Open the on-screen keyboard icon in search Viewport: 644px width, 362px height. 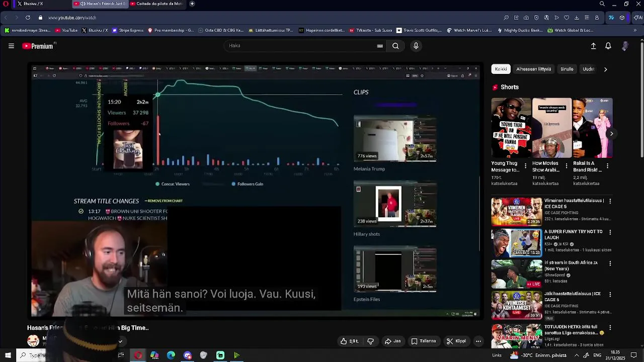pyautogui.click(x=380, y=46)
